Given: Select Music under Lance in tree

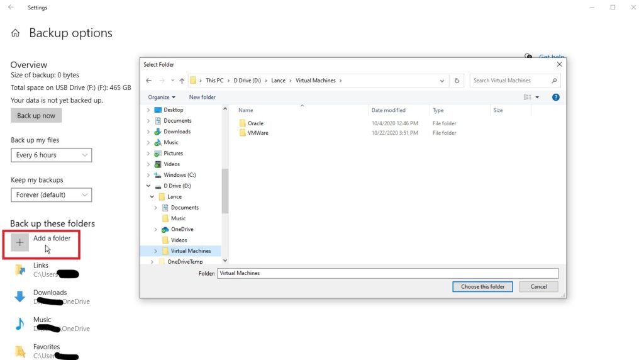Looking at the screenshot, I should tap(178, 218).
